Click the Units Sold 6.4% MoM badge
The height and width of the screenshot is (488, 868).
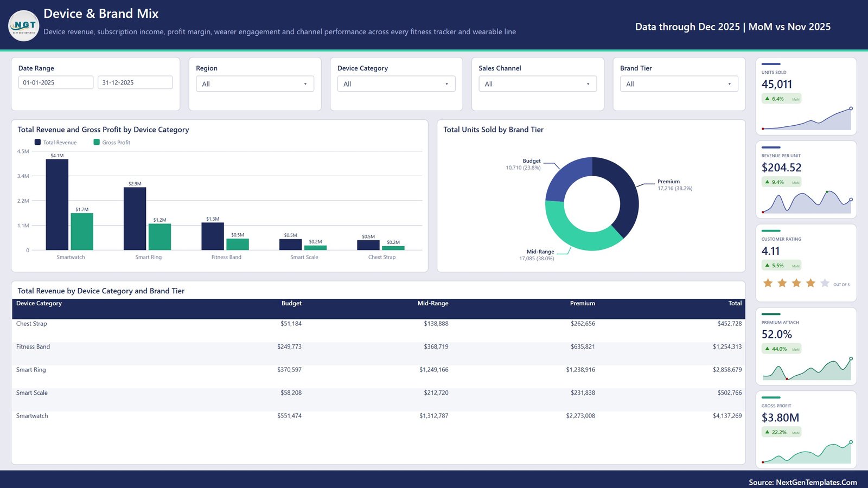[x=781, y=99]
